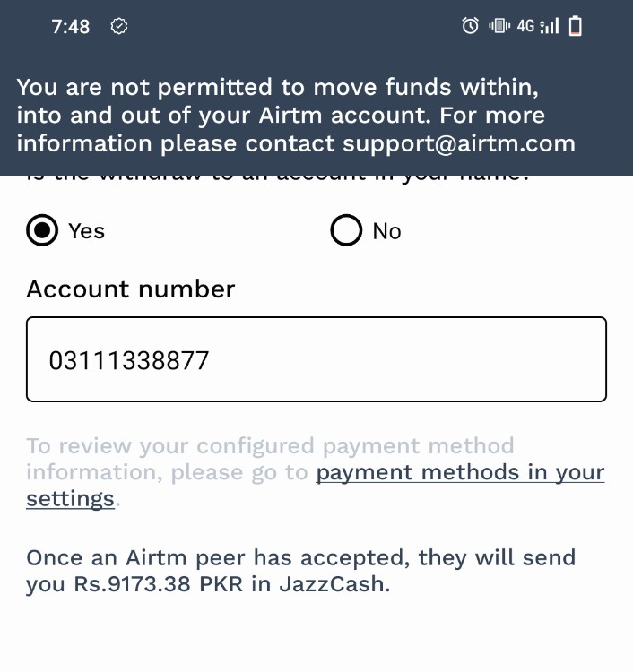Select the Yes radio button
This screenshot has width=633, height=672.
point(41,230)
